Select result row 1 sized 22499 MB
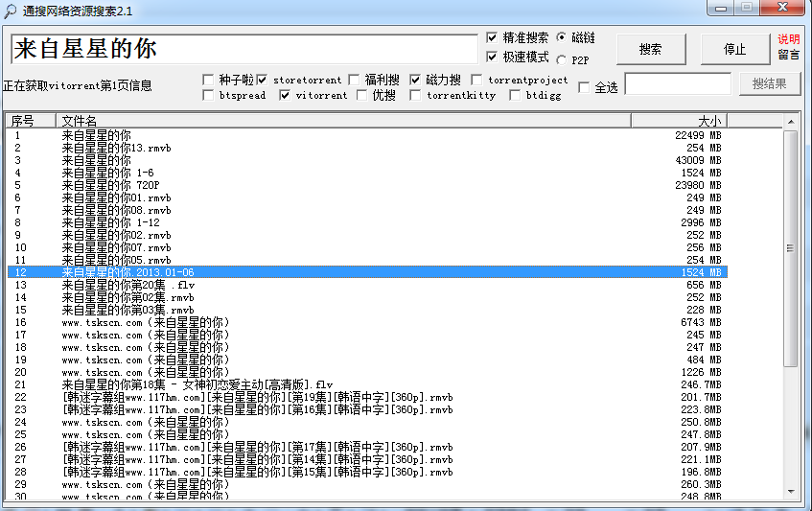 pos(367,135)
